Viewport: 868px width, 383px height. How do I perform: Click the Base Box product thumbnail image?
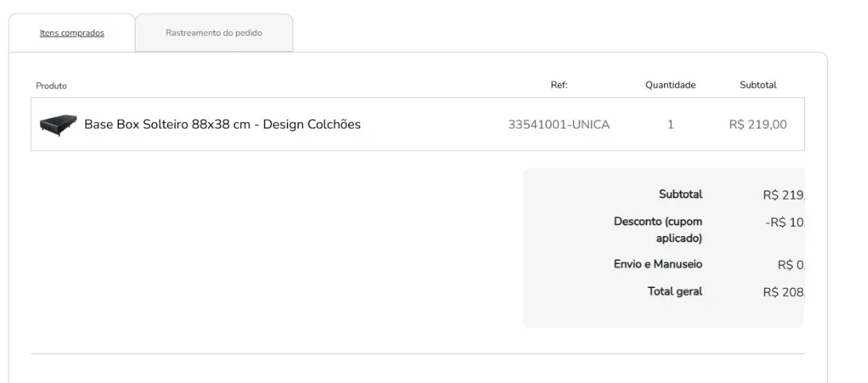(58, 124)
